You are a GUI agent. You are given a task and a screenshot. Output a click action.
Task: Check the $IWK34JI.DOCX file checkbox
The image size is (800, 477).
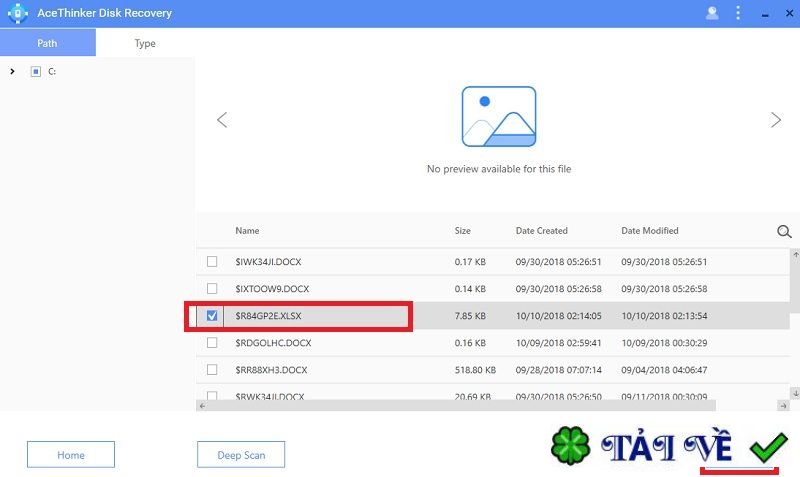pyautogui.click(x=212, y=262)
